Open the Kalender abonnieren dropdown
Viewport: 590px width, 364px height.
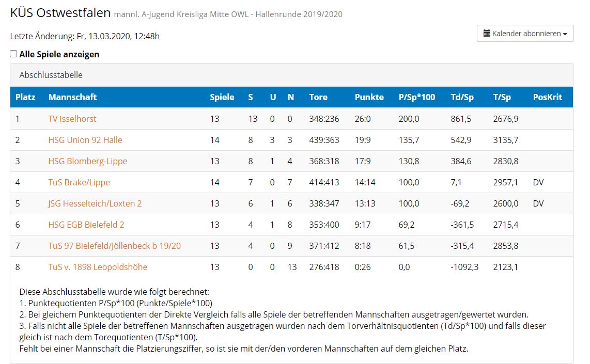click(525, 34)
